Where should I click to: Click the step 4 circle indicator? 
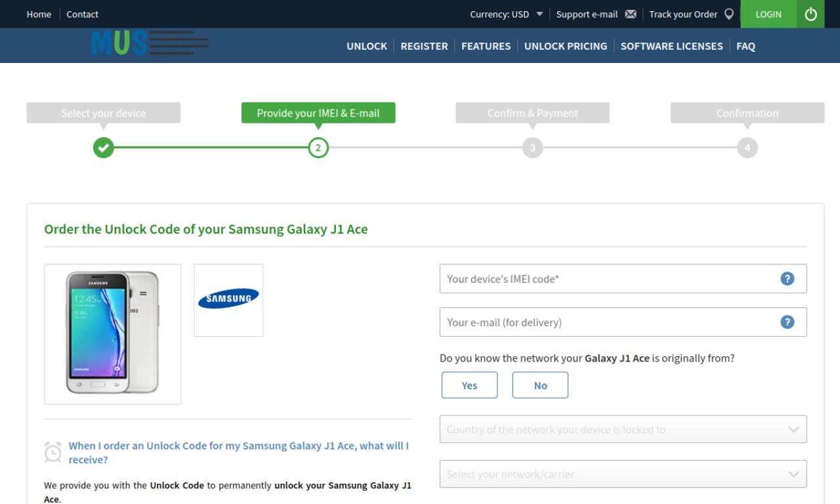click(x=747, y=148)
